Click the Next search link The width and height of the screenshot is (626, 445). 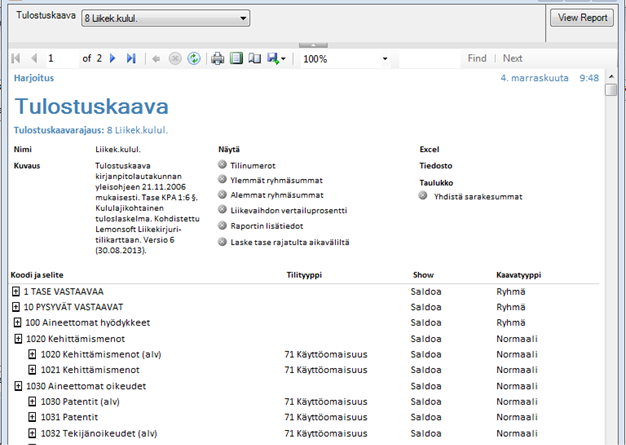click(512, 59)
